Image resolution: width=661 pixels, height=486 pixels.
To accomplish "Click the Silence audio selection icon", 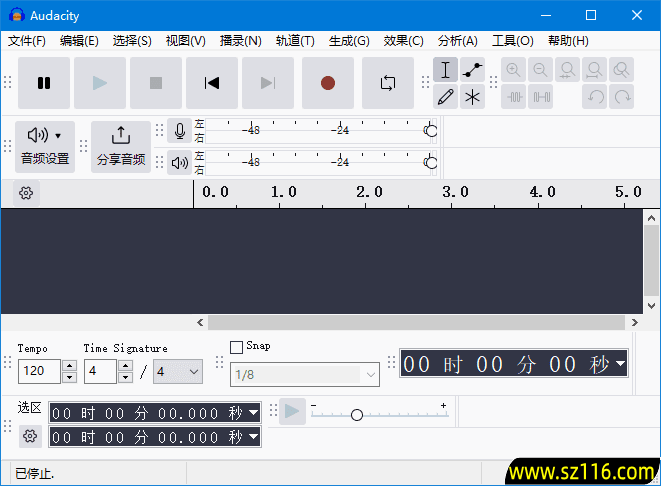I will [x=540, y=97].
